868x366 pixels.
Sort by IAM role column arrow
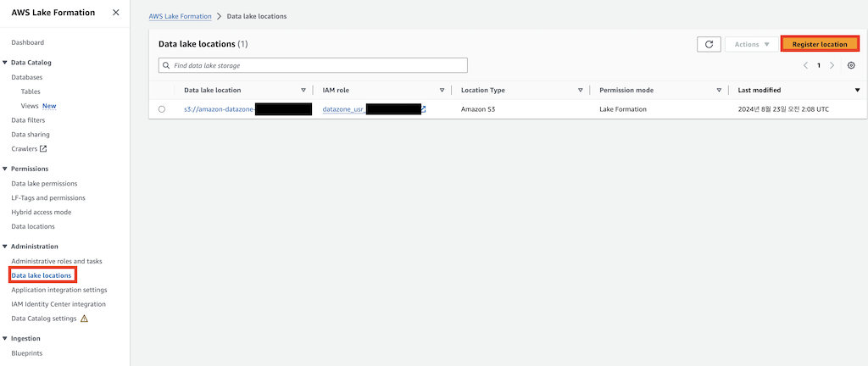coord(442,90)
